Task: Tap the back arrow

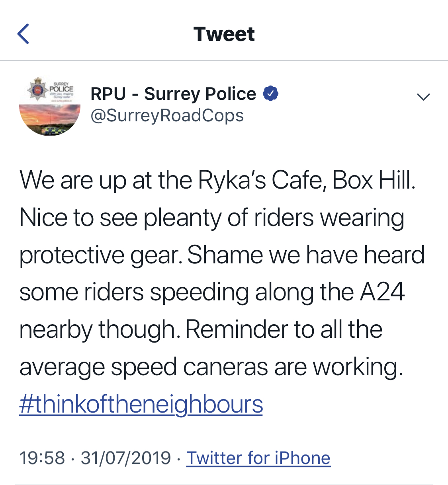Action: coord(23,34)
